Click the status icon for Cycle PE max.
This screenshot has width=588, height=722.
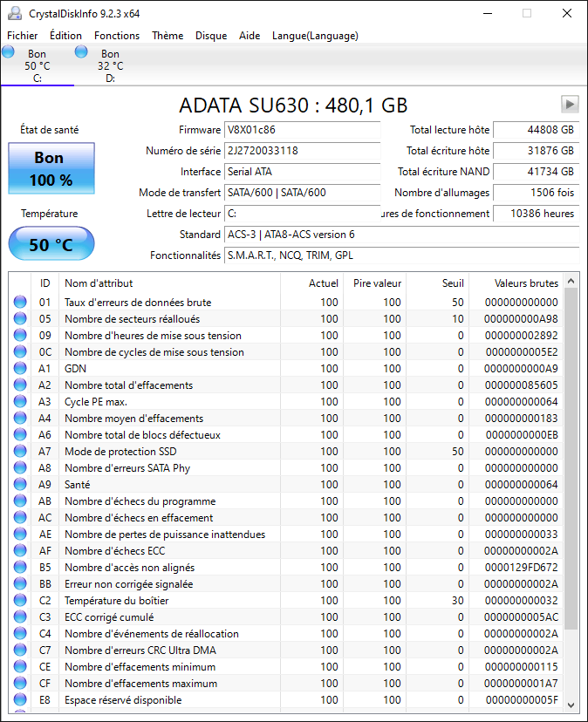(x=20, y=401)
